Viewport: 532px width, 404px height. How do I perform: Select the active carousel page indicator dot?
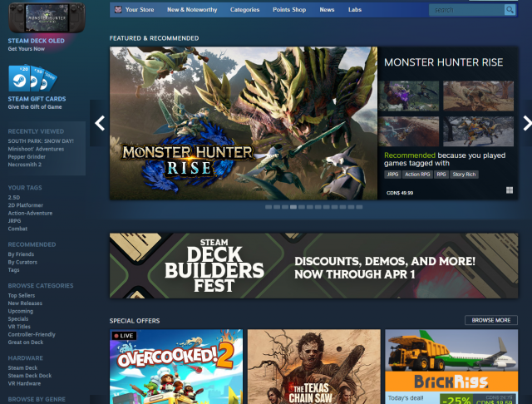(293, 206)
